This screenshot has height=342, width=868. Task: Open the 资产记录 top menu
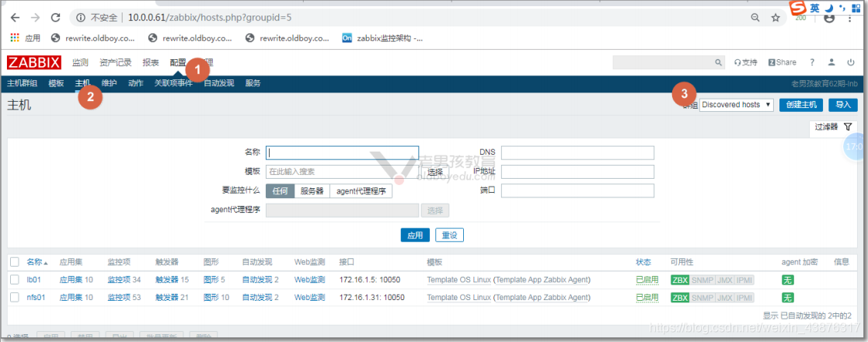(116, 62)
